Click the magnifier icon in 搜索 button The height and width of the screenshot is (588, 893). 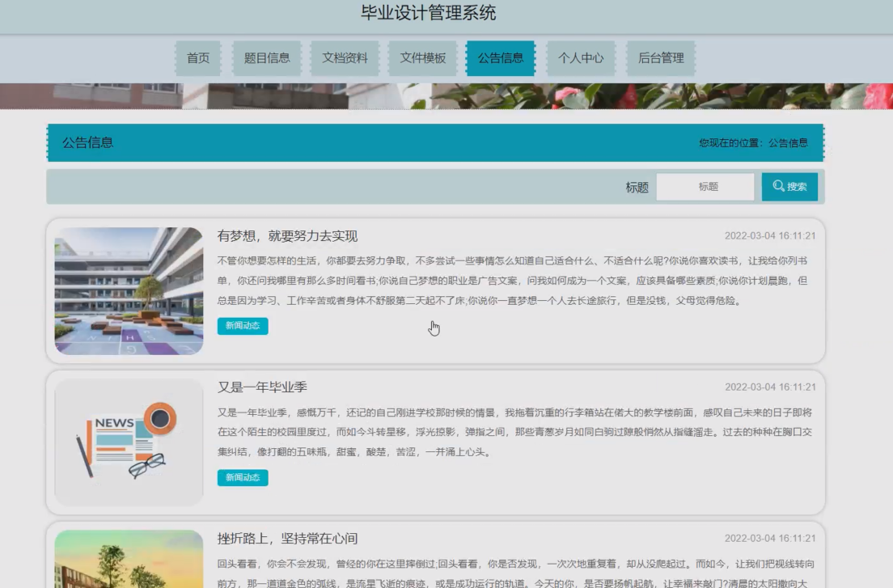(778, 186)
